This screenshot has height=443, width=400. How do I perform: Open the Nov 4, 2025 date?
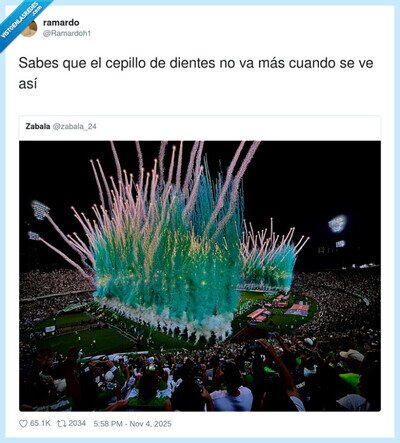[x=150, y=424]
